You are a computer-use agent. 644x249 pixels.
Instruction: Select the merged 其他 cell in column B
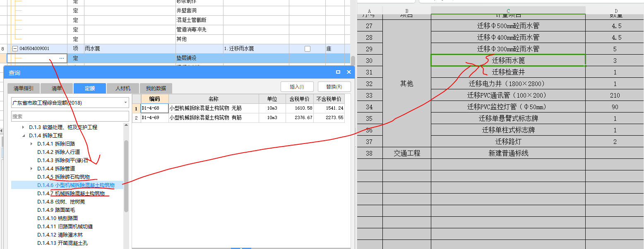click(x=407, y=84)
